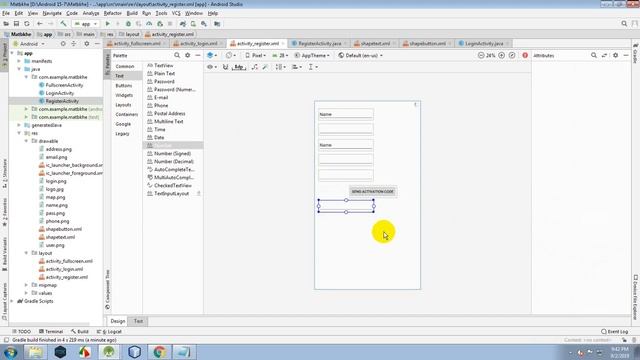Viewport: 640px width, 360px height.
Task: Open the Logcat tool window
Action: tap(109, 331)
